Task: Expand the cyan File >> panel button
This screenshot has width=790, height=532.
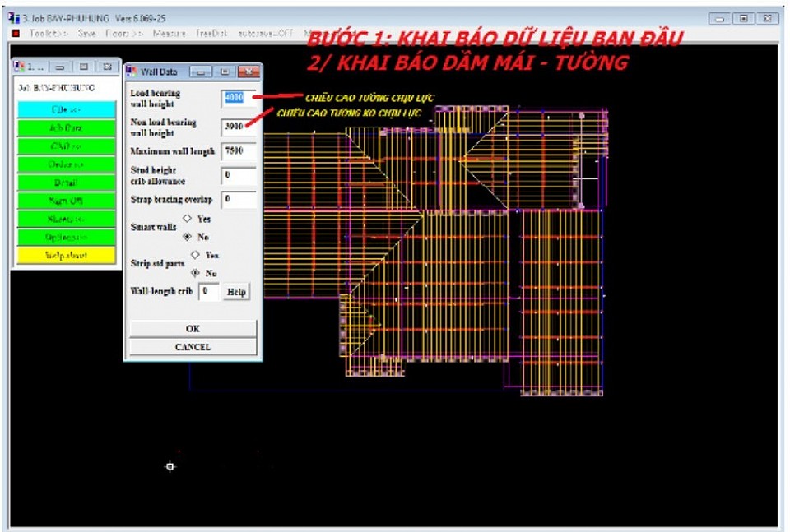Action: click(x=66, y=109)
